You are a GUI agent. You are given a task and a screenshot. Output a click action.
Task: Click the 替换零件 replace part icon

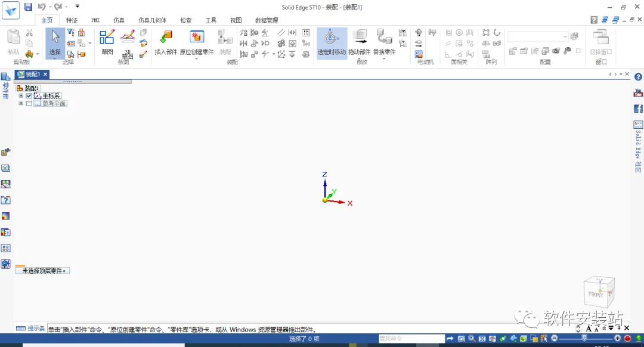pyautogui.click(x=385, y=38)
